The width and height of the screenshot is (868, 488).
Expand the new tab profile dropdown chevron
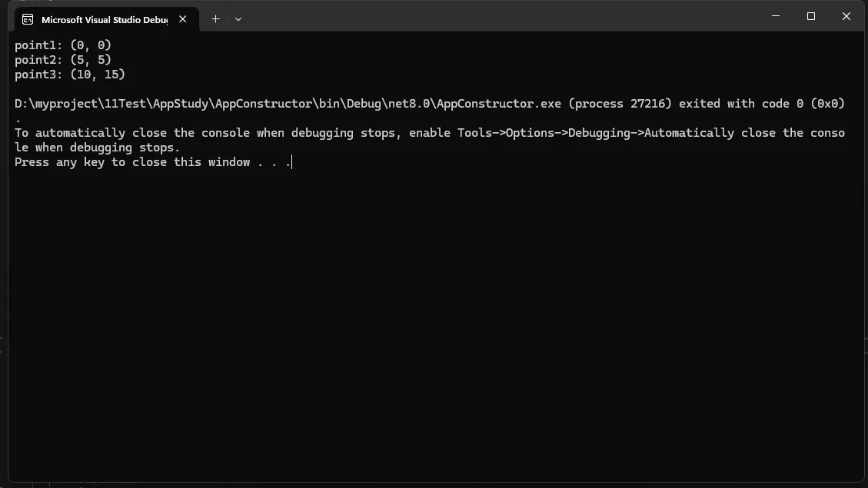pos(238,19)
